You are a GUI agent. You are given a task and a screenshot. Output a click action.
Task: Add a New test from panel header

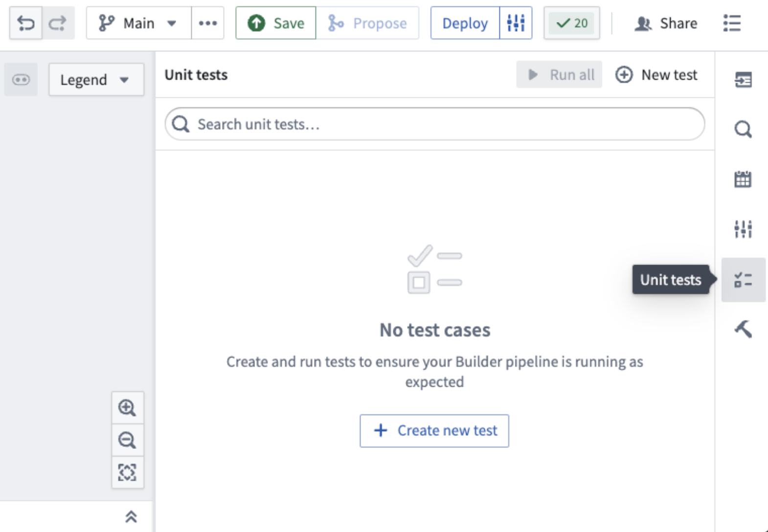pos(656,75)
